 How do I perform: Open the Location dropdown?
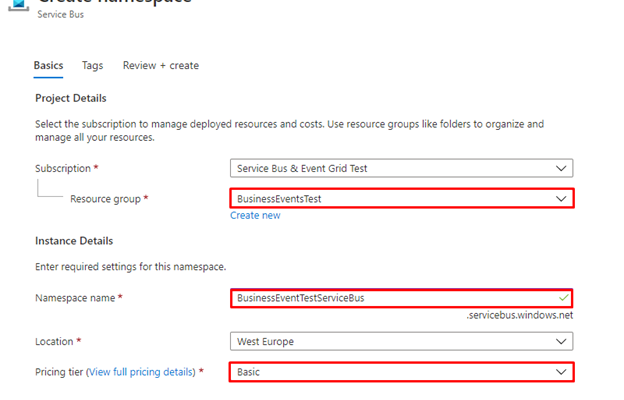(x=401, y=341)
